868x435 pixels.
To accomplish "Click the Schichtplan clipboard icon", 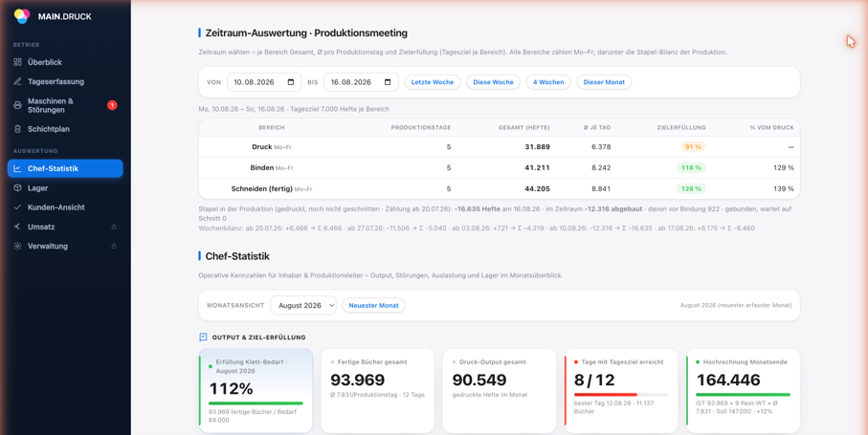I will 18,129.
